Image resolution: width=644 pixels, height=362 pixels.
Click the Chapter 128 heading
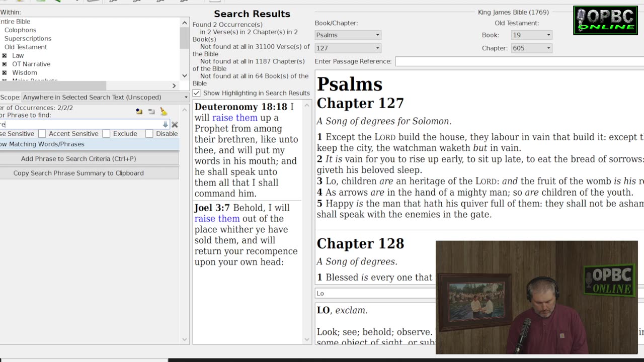[x=360, y=243]
